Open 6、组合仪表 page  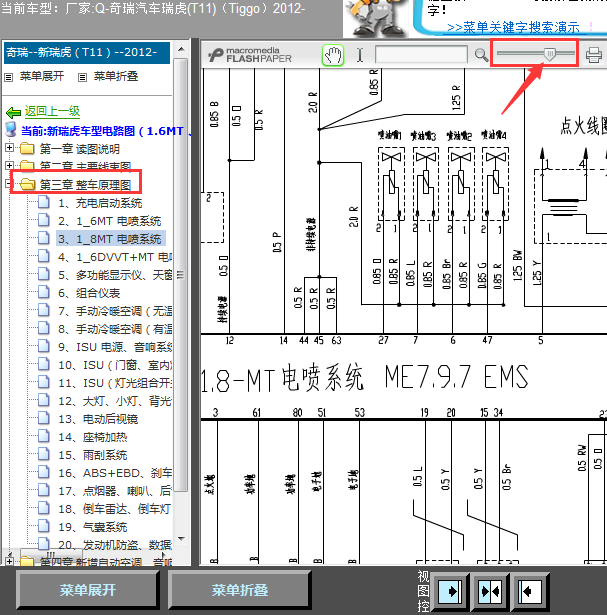click(89, 293)
